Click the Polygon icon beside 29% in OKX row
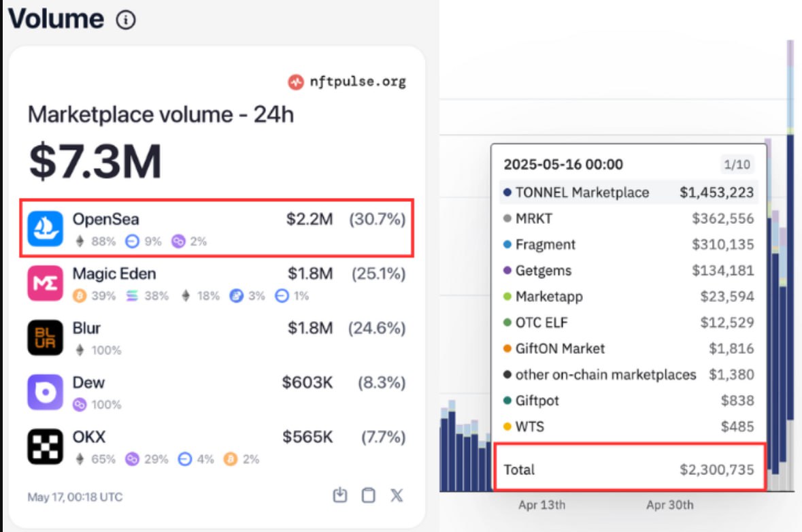Image resolution: width=802 pixels, height=532 pixels. (132, 459)
